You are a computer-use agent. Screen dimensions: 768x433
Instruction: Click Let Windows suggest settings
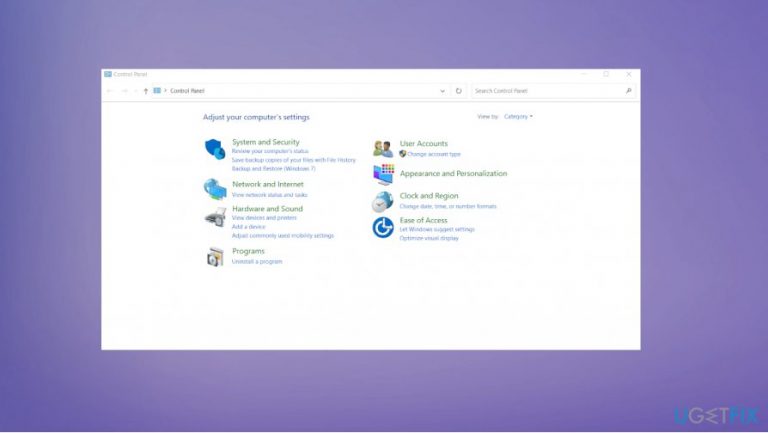(437, 229)
